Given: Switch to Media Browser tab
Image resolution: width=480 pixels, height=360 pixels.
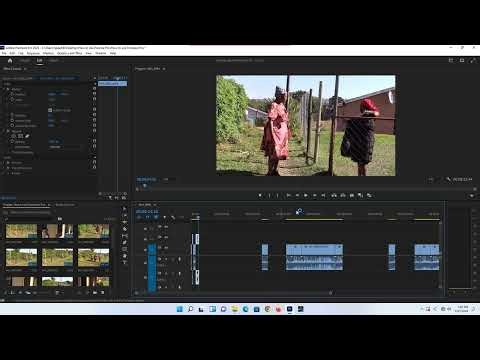Looking at the screenshot, I should click(65, 205).
